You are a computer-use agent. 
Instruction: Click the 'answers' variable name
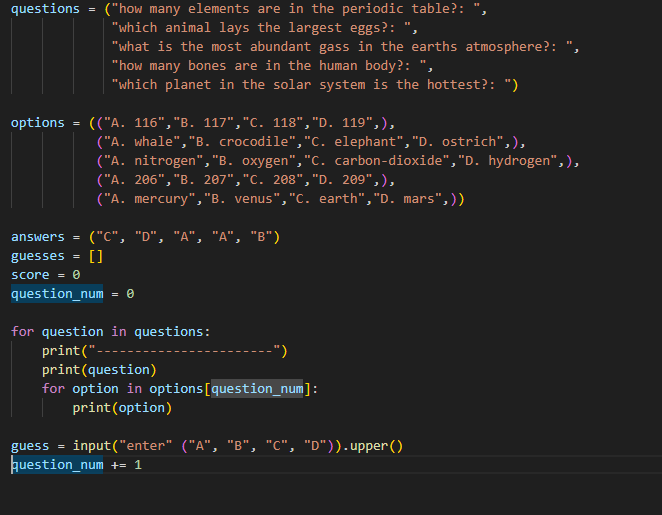[x=38, y=237]
